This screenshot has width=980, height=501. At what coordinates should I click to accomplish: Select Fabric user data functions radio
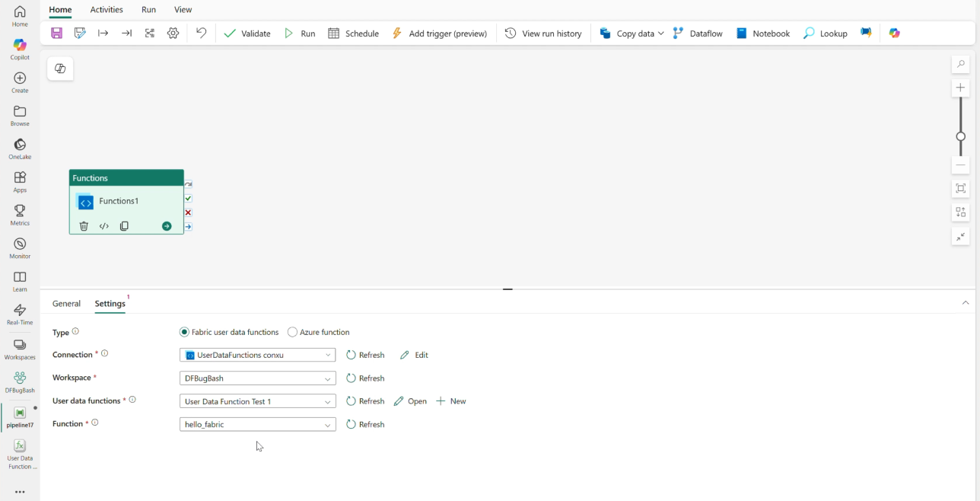click(184, 332)
